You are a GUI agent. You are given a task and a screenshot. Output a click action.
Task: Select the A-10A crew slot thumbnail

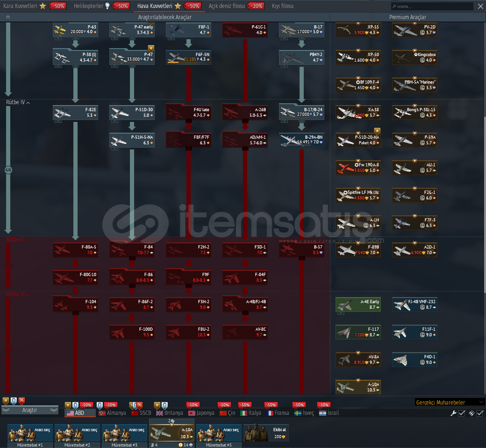click(x=172, y=433)
